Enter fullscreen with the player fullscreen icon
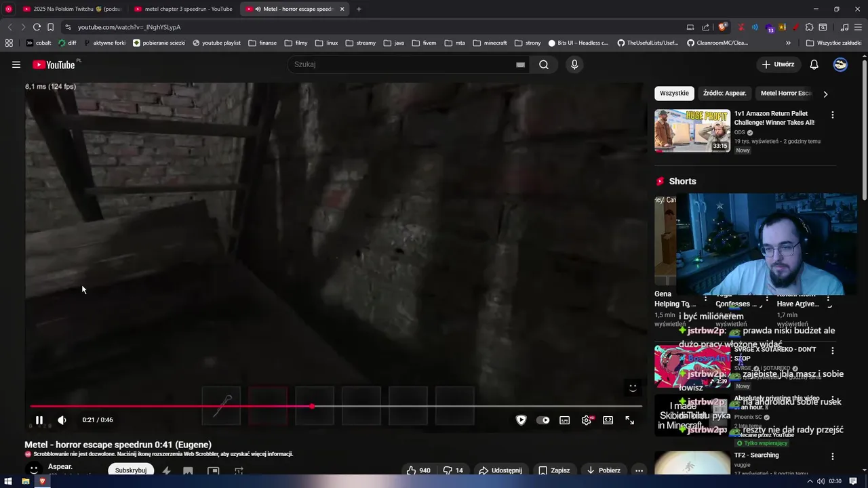 tap(630, 420)
